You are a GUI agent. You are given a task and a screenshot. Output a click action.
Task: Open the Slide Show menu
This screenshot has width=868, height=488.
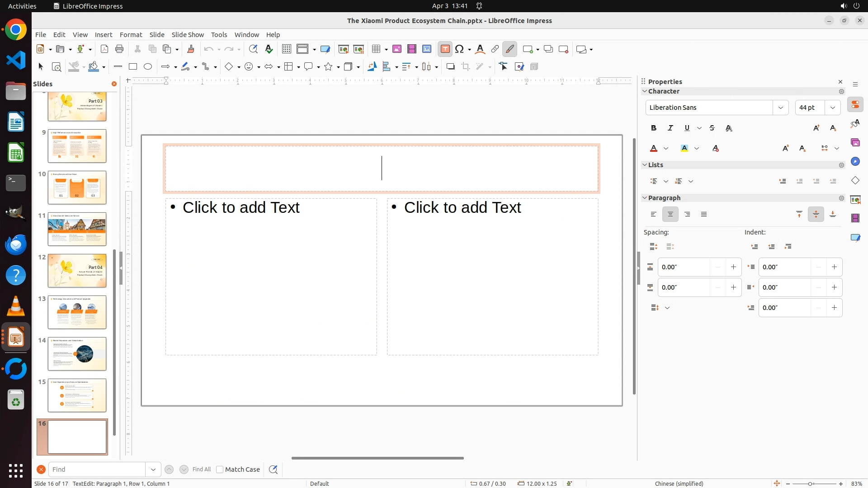click(188, 35)
